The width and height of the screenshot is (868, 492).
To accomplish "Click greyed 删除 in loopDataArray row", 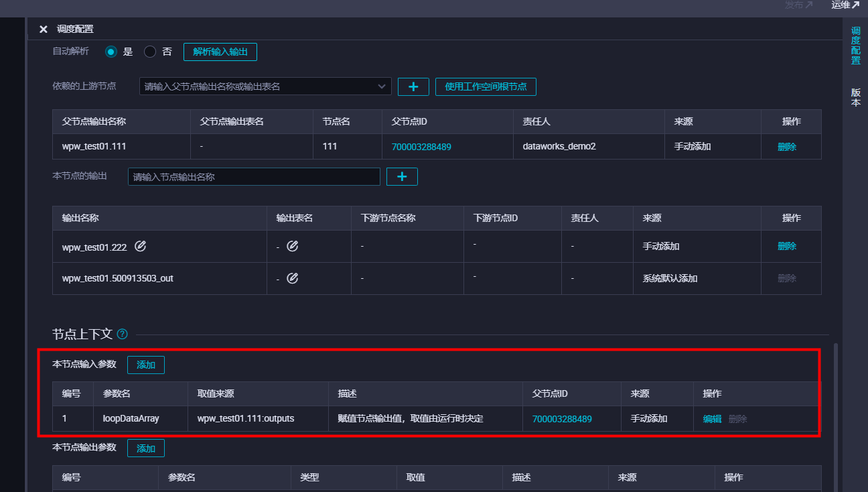I will tap(737, 419).
